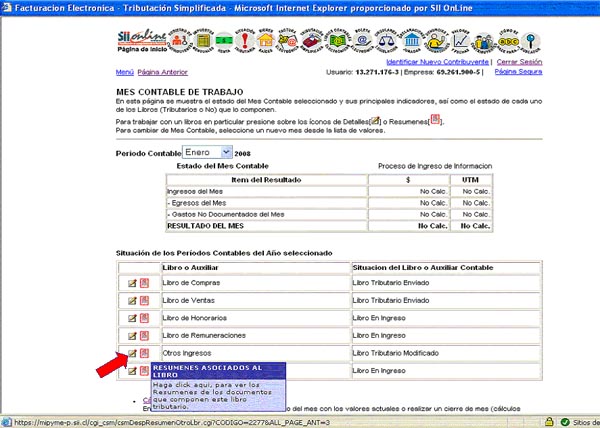Click 'RESULTADO DEL MES' row label
Image resolution: width=600 pixels, height=428 pixels.
pos(205,226)
